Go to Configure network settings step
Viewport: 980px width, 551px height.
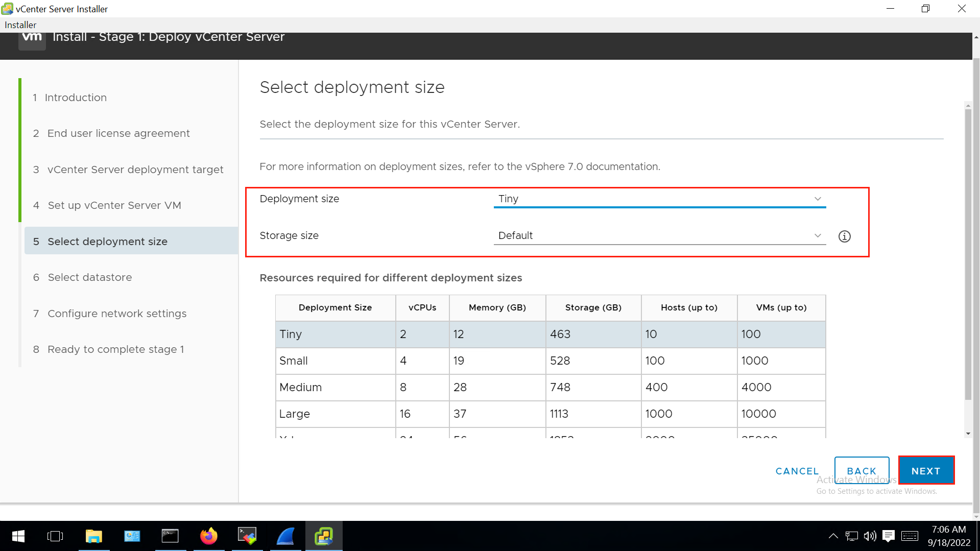point(110,314)
